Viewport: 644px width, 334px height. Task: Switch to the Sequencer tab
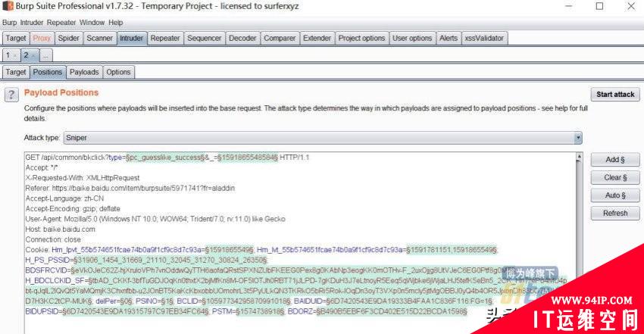click(x=204, y=38)
